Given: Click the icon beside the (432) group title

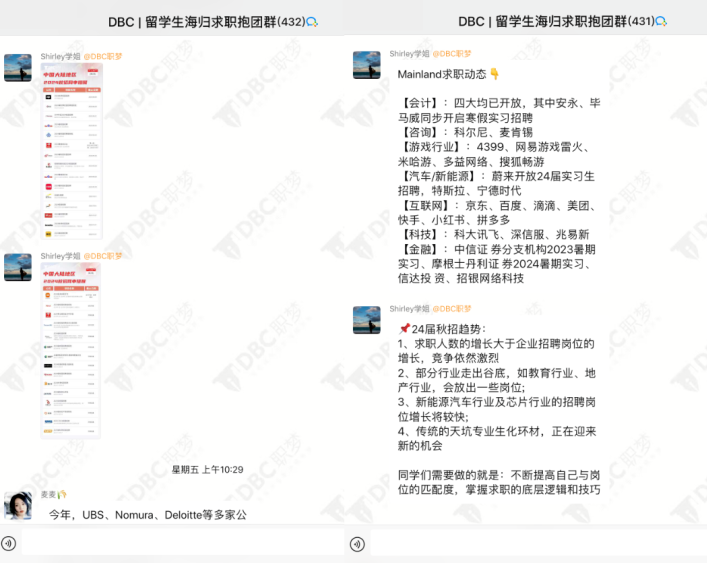Looking at the screenshot, I should pos(312,21).
